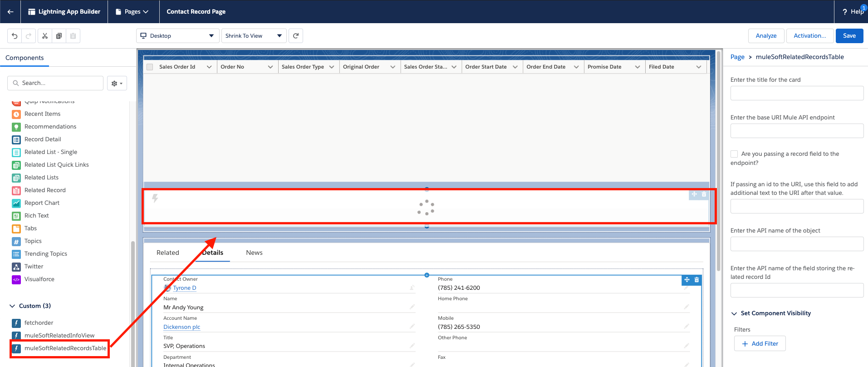This screenshot has width=868, height=367.
Task: Select the Record Detail component
Action: click(43, 139)
